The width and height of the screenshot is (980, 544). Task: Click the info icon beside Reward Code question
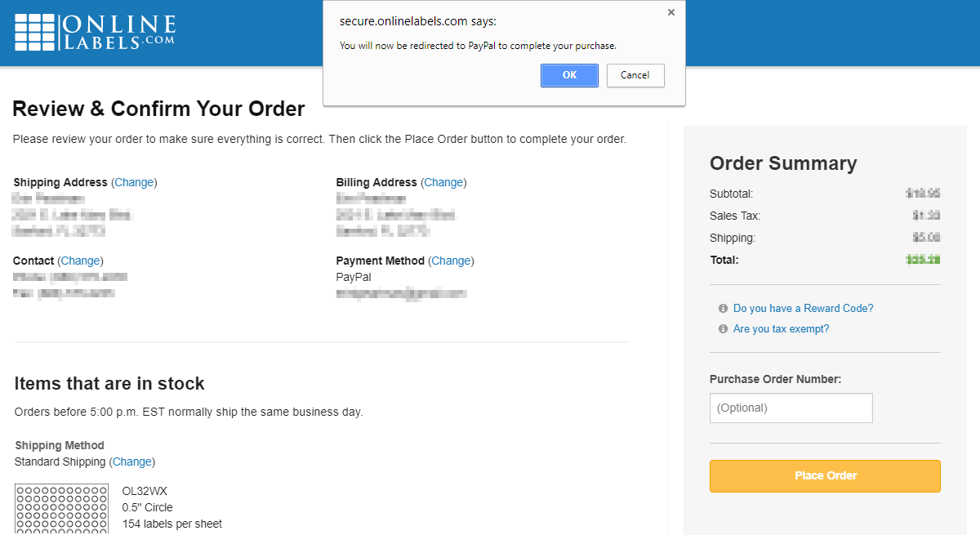tap(722, 308)
